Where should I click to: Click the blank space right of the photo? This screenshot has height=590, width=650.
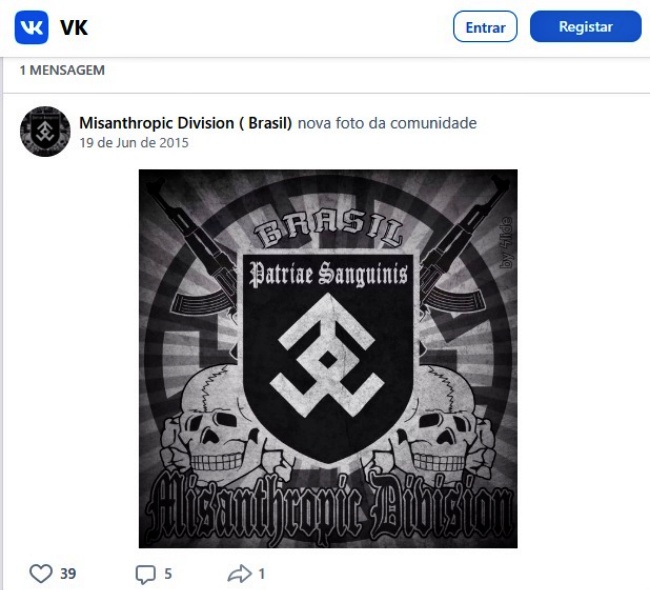582,359
